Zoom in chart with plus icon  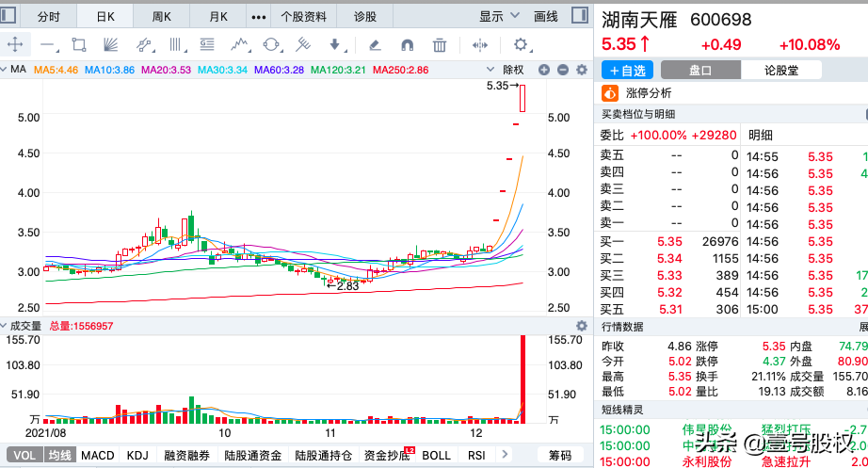544,70
